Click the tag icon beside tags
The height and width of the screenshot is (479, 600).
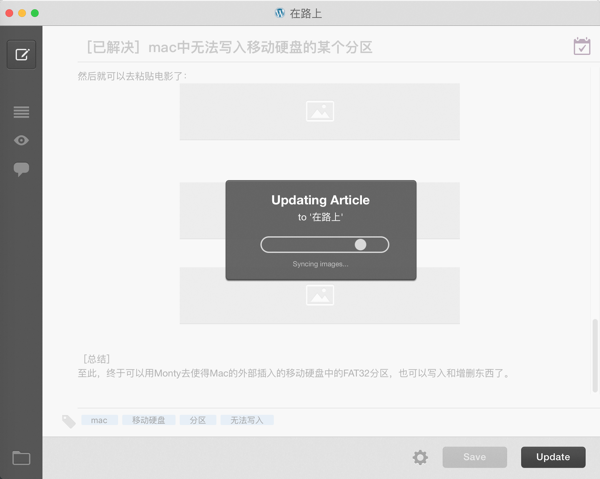(69, 421)
